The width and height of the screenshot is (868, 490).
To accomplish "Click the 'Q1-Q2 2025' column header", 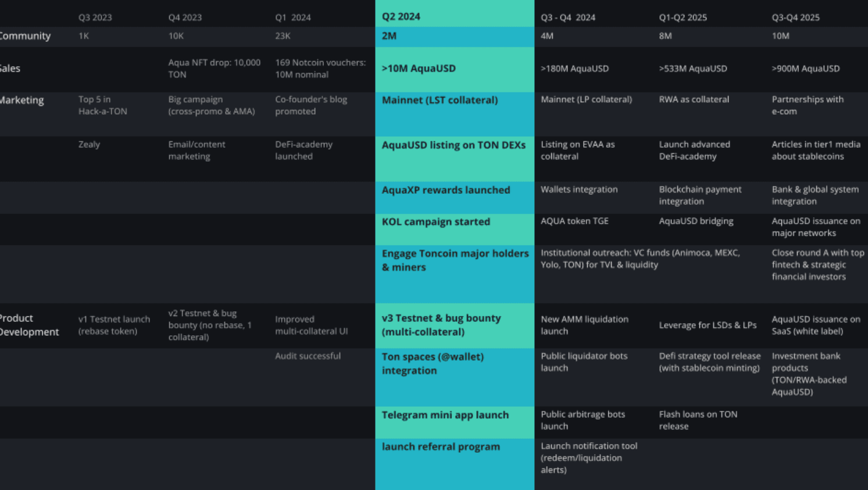I will pyautogui.click(x=683, y=17).
